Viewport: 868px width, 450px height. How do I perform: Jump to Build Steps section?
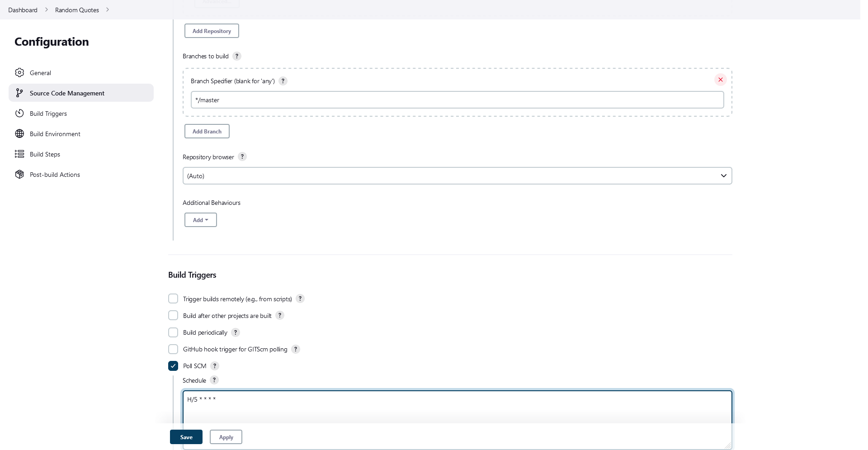[81, 154]
